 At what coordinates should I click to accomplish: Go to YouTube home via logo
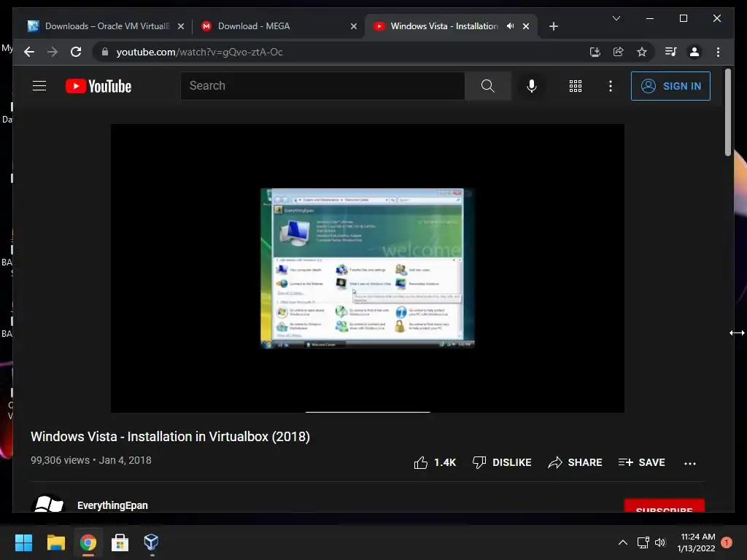(98, 86)
